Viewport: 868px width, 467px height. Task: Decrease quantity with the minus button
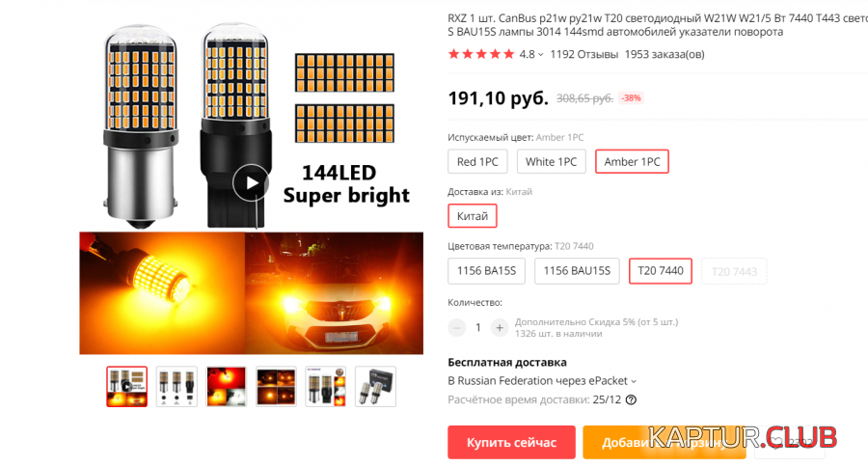click(x=457, y=328)
